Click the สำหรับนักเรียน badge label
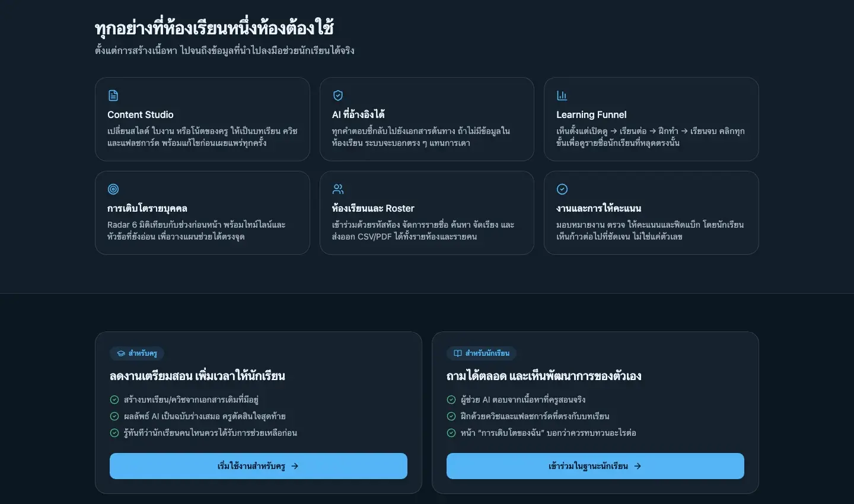Screen dimensions: 854x504 pos(487,353)
